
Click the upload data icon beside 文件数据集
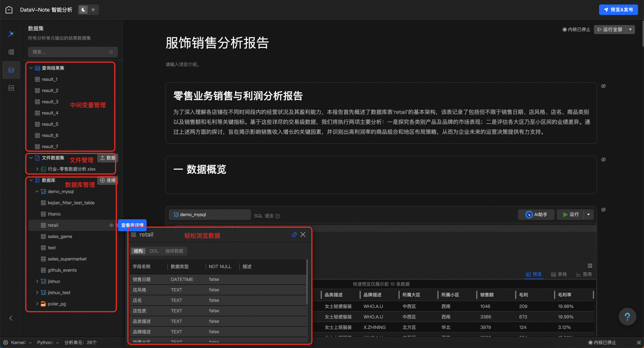tap(102, 158)
